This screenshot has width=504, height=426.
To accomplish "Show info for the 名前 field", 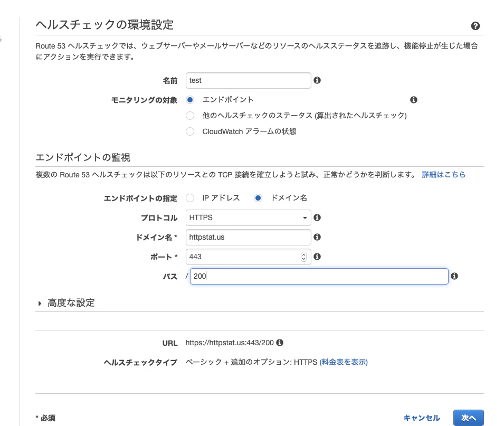I will [317, 80].
